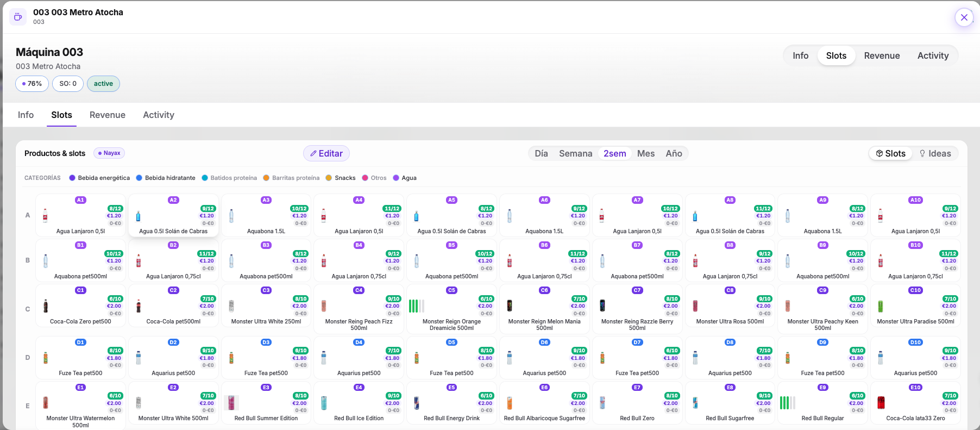Open the Revenue tab in top-right pill
980x430 pixels.
pos(882,55)
